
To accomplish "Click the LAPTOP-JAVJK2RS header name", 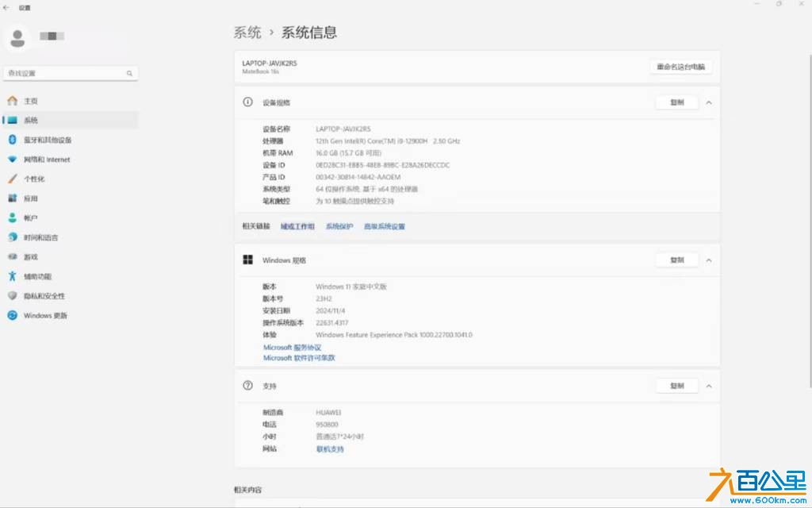I will (x=270, y=63).
